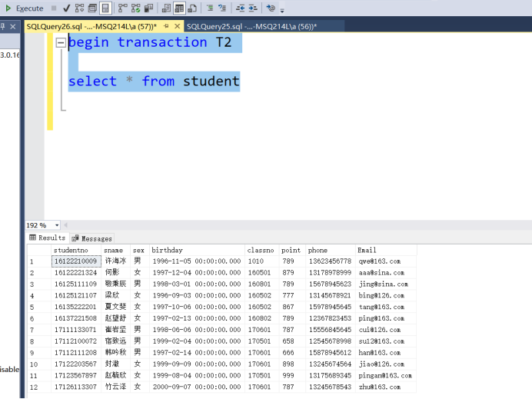Screen dimensions: 532x399
Task: Click the sname column header
Action: (x=115, y=250)
